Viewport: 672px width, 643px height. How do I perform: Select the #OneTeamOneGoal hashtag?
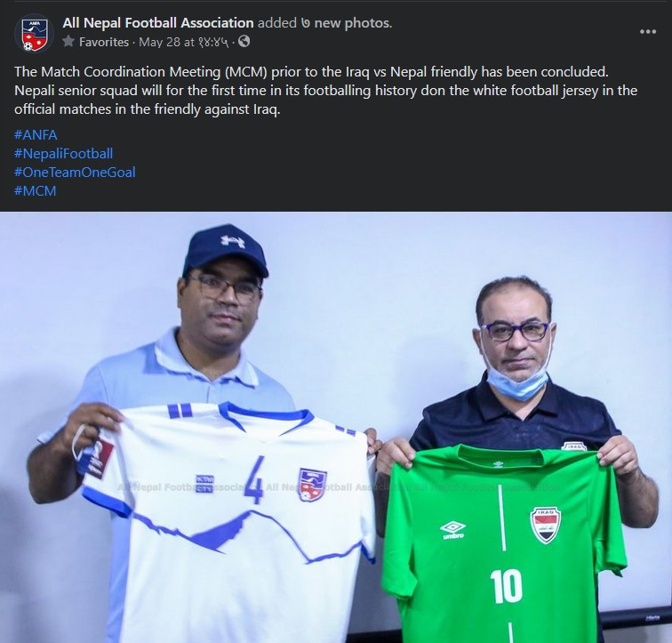pos(75,172)
